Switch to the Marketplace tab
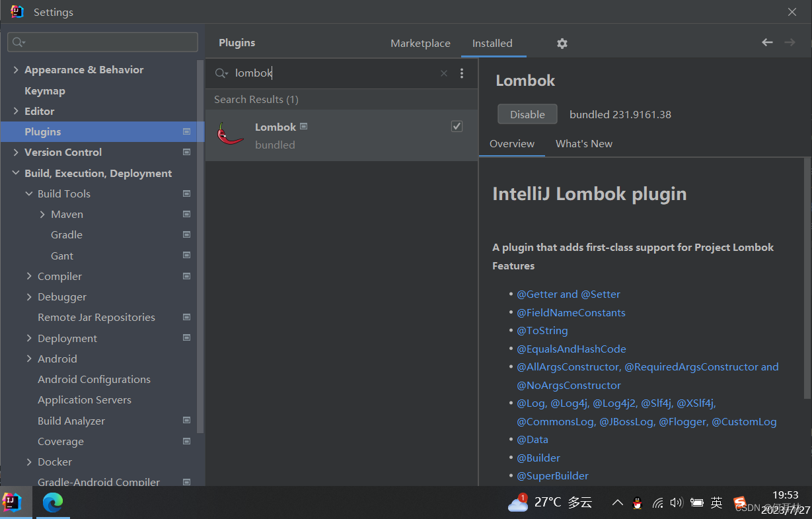This screenshot has width=812, height=519. tap(420, 44)
